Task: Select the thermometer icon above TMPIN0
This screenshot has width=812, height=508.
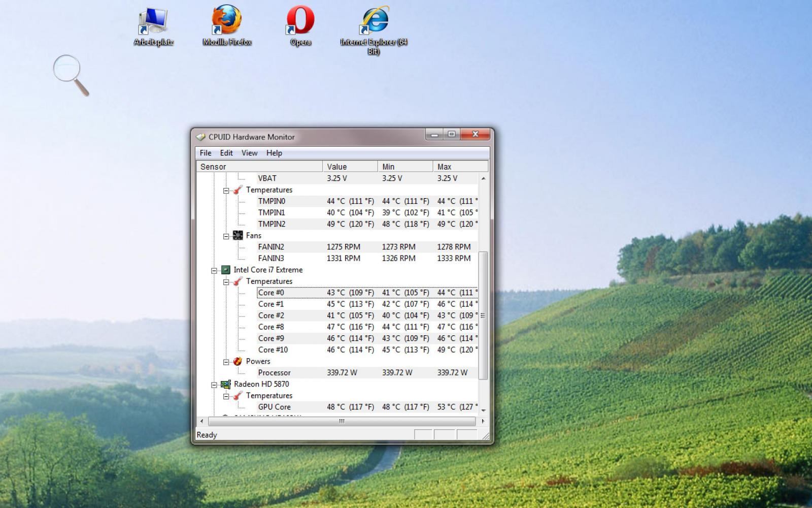Action: (238, 190)
